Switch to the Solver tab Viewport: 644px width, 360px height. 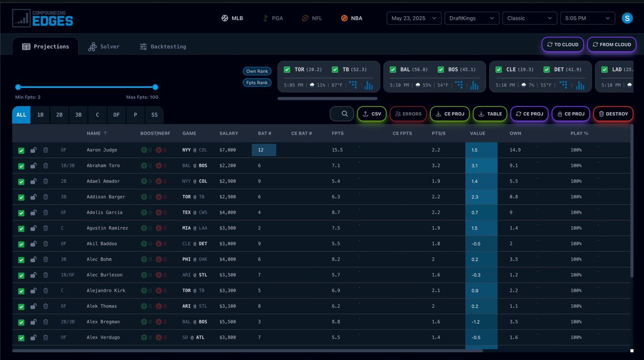click(104, 46)
